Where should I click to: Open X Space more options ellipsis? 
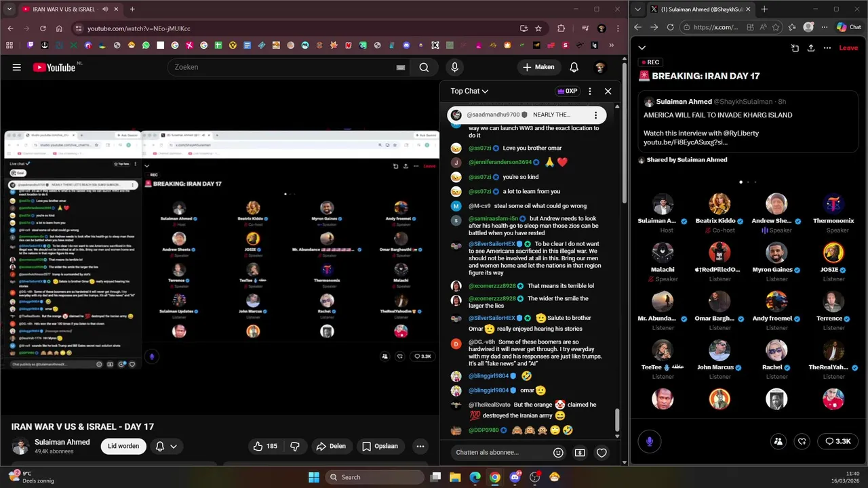pyautogui.click(x=827, y=48)
